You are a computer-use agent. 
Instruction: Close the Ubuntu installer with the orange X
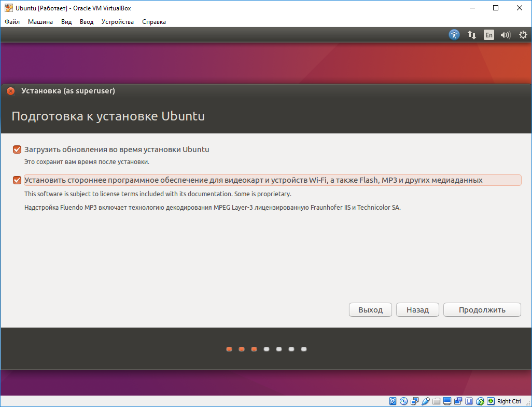click(11, 91)
